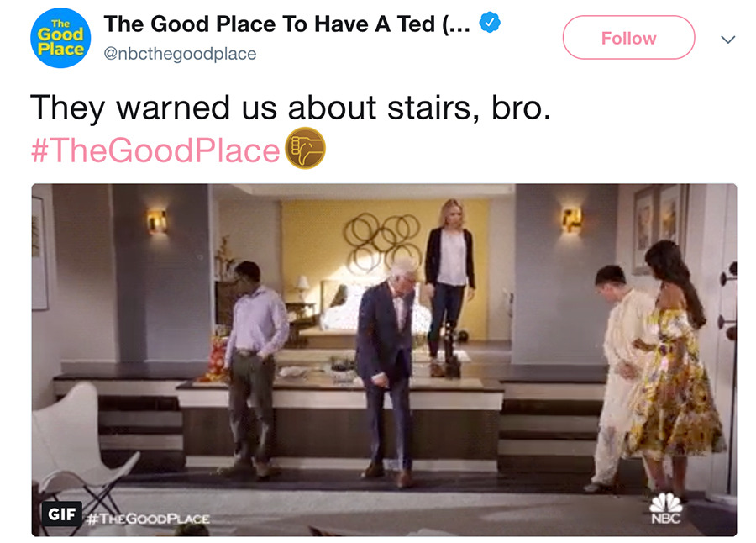Follow the @nbcthegoodplace account
Viewport: 756px width, 543px height.
(628, 38)
